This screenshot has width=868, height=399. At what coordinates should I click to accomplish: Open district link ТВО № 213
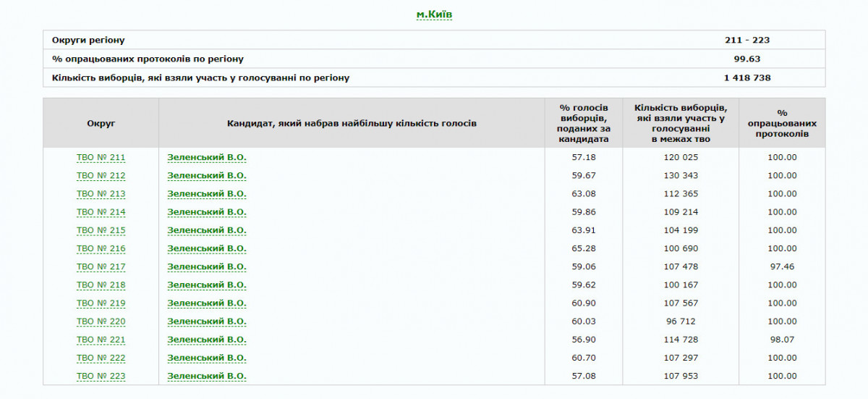[101, 193]
